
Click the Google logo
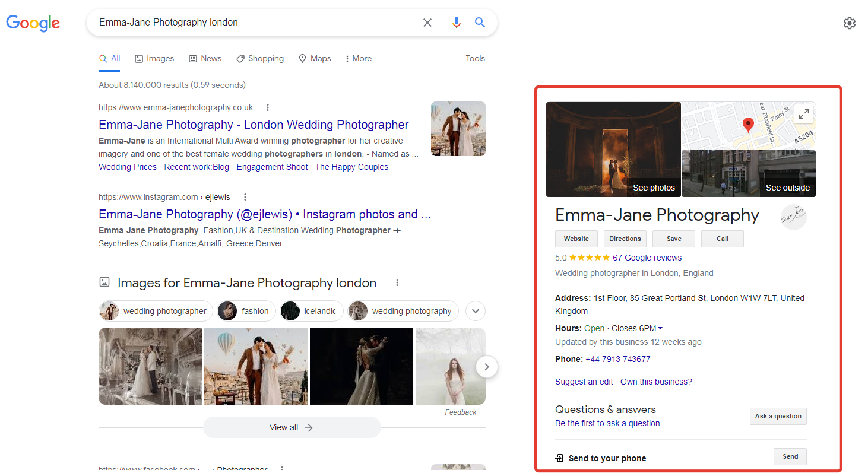click(x=33, y=23)
